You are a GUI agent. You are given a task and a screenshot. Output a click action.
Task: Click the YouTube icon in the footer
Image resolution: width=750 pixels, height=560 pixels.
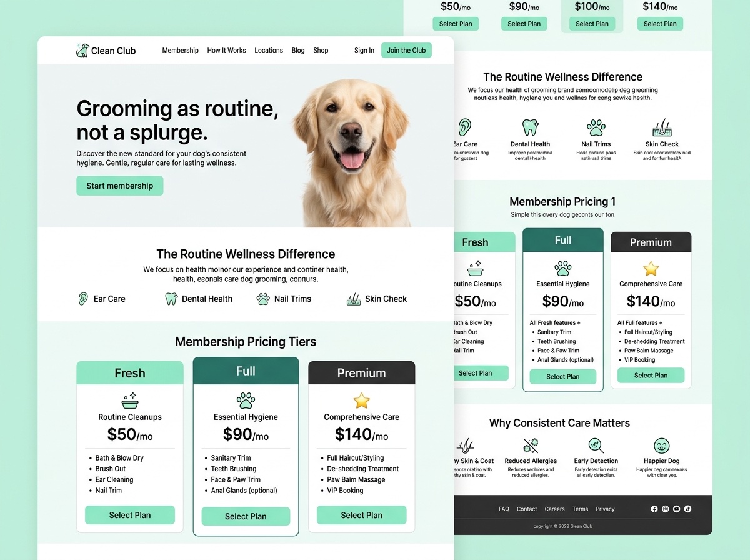point(676,509)
